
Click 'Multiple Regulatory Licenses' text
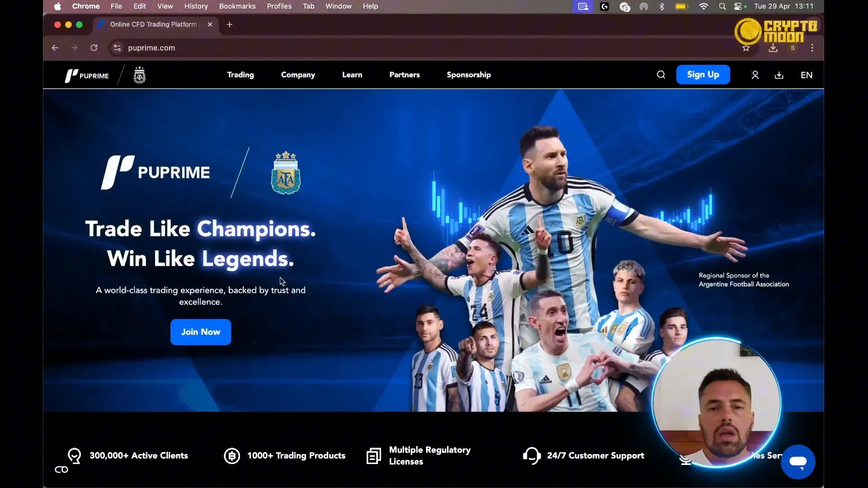pos(429,455)
